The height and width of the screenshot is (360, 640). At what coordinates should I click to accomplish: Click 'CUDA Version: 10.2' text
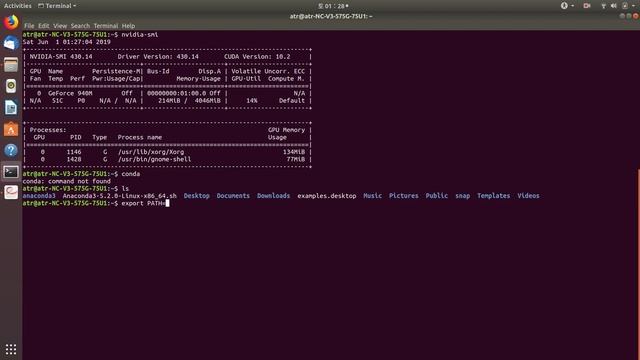coord(257,56)
